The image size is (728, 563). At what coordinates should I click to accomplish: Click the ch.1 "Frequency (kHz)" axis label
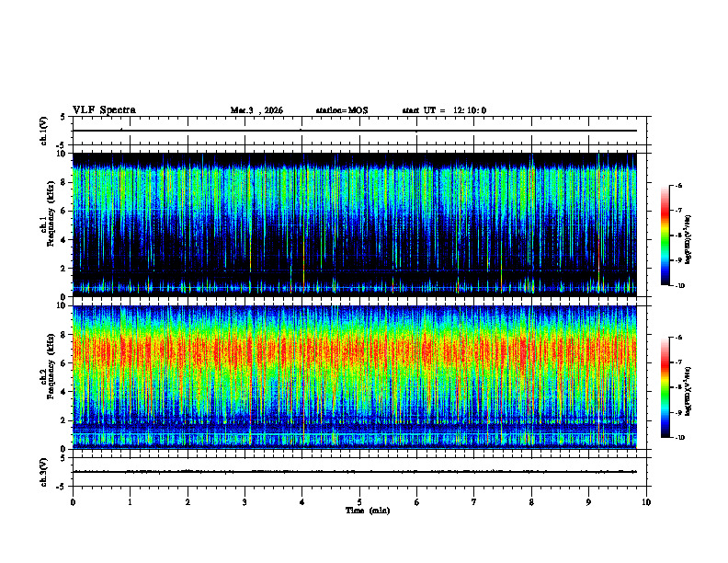coord(51,214)
